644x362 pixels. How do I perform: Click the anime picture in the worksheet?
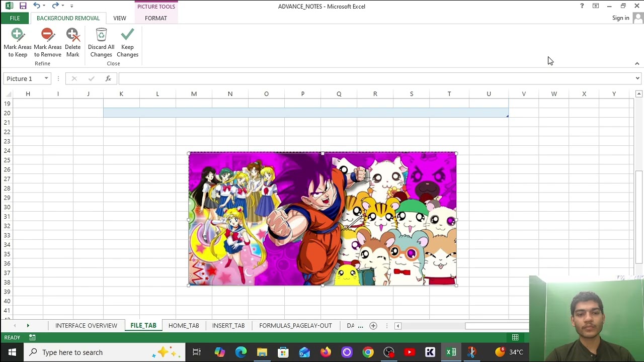click(x=323, y=219)
